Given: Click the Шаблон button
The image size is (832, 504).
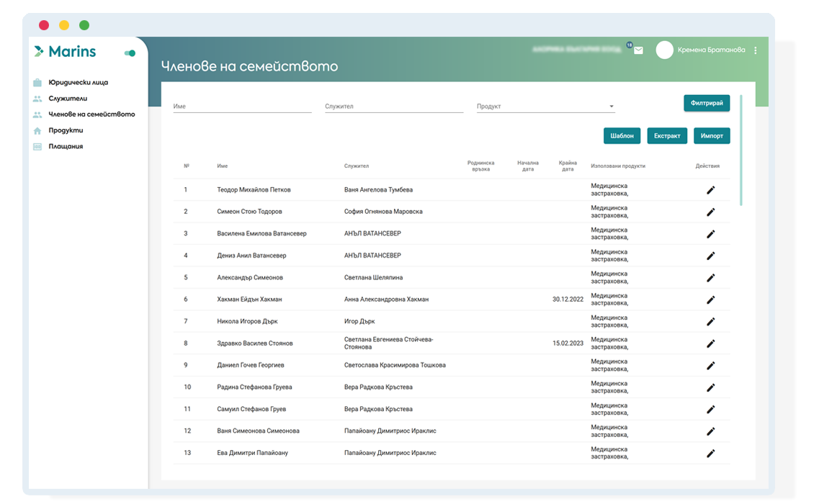Looking at the screenshot, I should pos(622,135).
